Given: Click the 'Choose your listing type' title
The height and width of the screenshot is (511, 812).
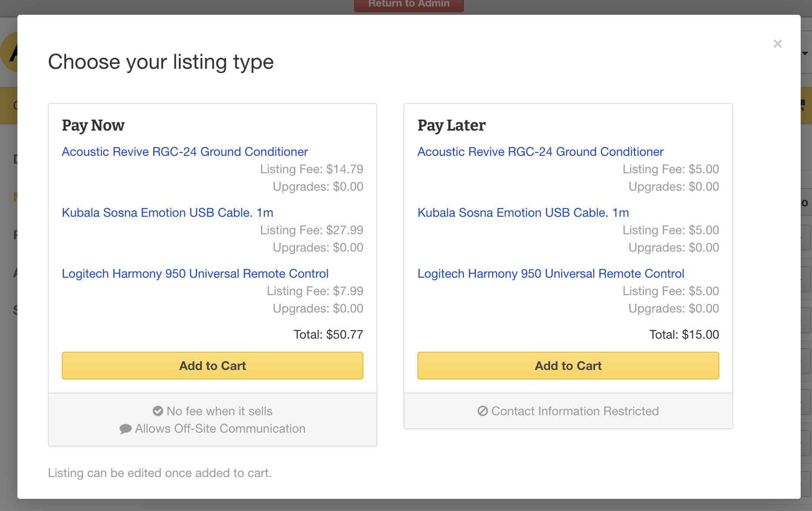Looking at the screenshot, I should click(161, 62).
